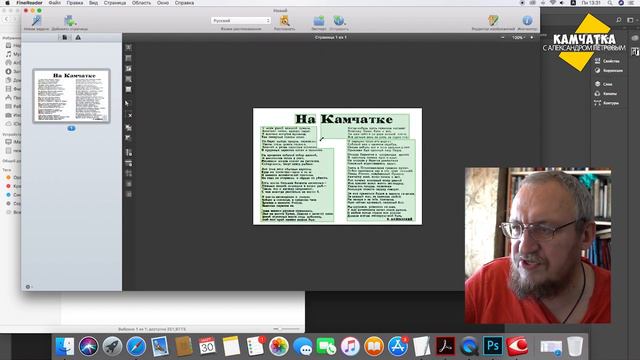The height and width of the screenshot is (360, 640).
Task: Select the На Камчатке page thumbnail
Action: coord(71,96)
